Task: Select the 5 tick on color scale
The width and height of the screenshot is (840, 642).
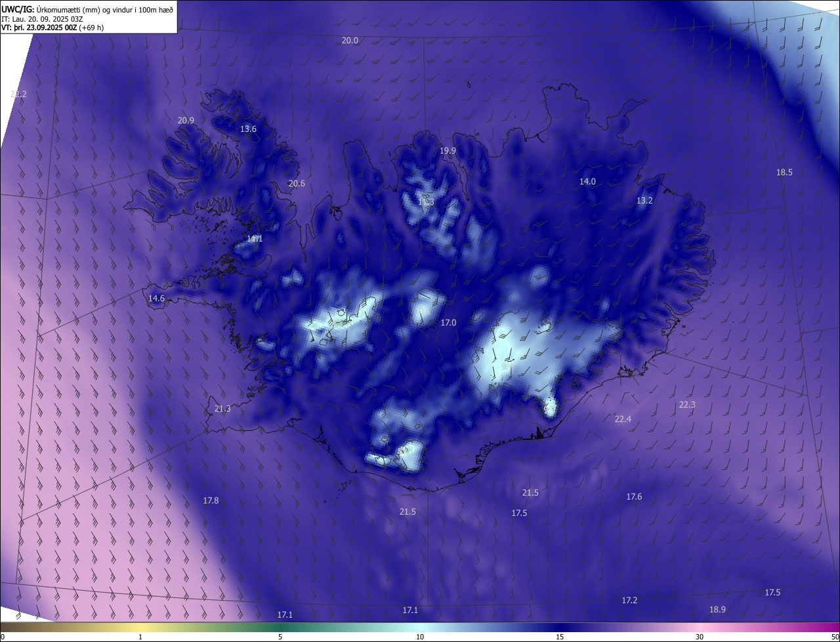Action: (x=280, y=637)
